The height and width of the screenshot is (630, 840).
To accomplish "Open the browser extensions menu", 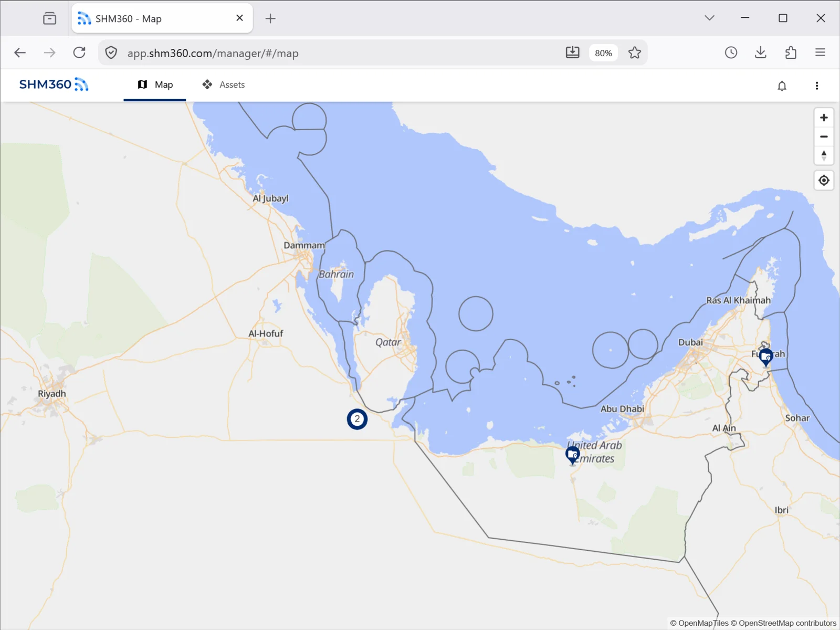I will pyautogui.click(x=791, y=52).
